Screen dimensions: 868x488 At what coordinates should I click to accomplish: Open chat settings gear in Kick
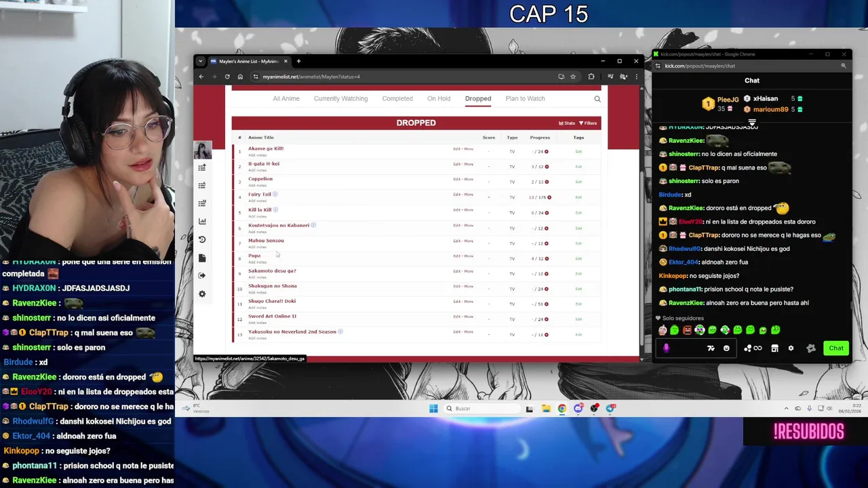pos(791,348)
